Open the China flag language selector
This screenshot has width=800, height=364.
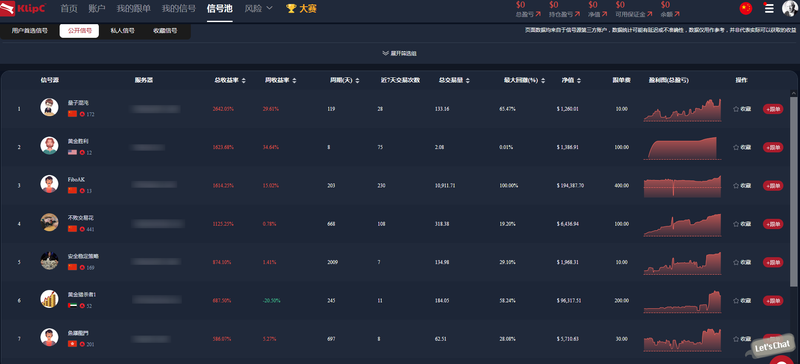click(x=745, y=9)
